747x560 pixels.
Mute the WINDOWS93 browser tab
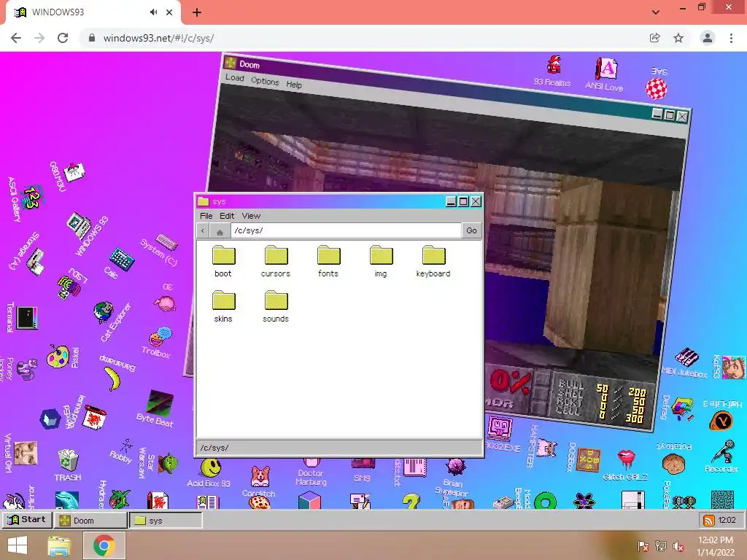pos(153,12)
